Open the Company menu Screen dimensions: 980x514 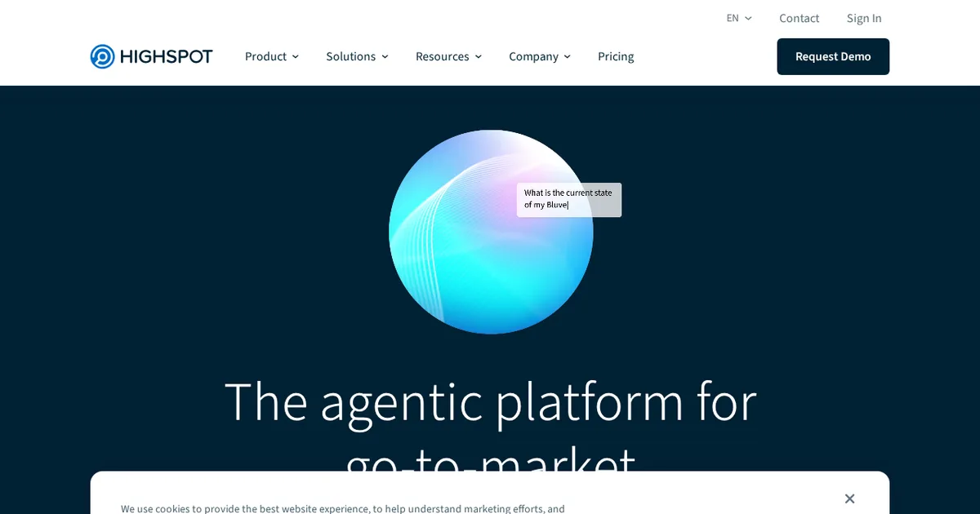click(x=540, y=56)
